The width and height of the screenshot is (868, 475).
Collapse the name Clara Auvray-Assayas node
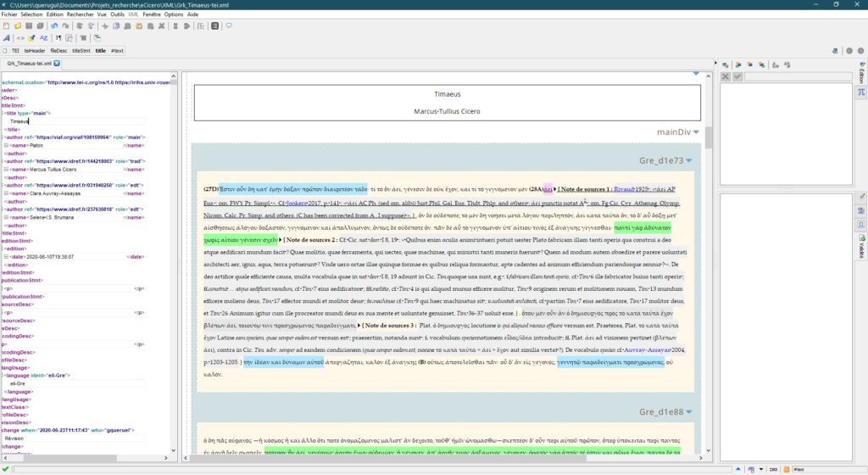tap(6, 193)
